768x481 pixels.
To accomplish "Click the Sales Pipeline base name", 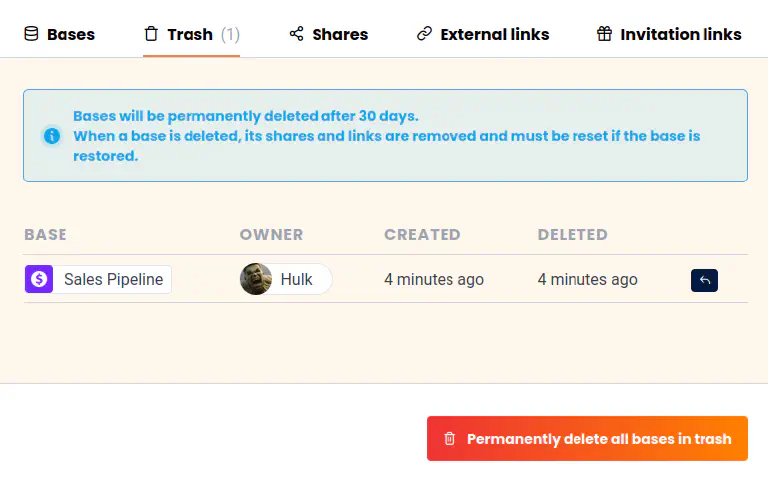I will coord(113,280).
